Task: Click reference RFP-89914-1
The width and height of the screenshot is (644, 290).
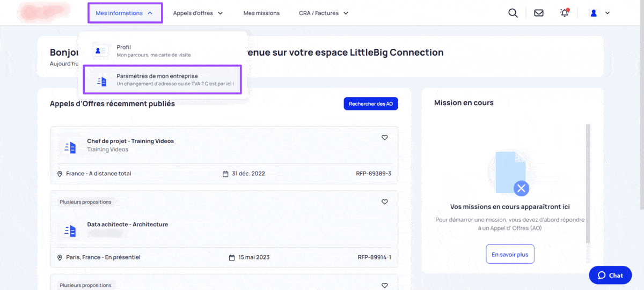Action: tap(375, 257)
